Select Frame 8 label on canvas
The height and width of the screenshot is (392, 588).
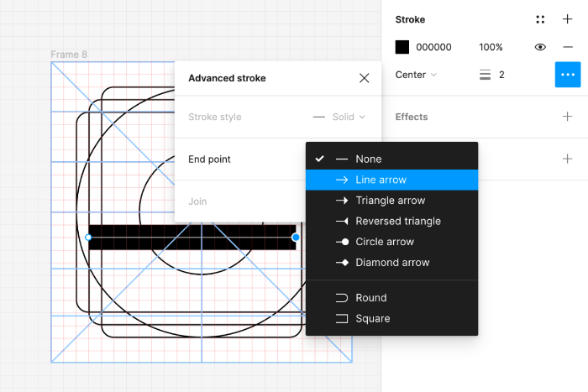[69, 55]
